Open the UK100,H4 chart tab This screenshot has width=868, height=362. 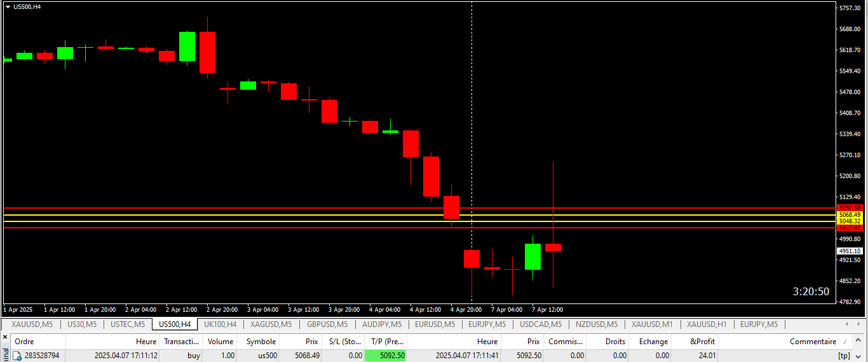click(220, 324)
